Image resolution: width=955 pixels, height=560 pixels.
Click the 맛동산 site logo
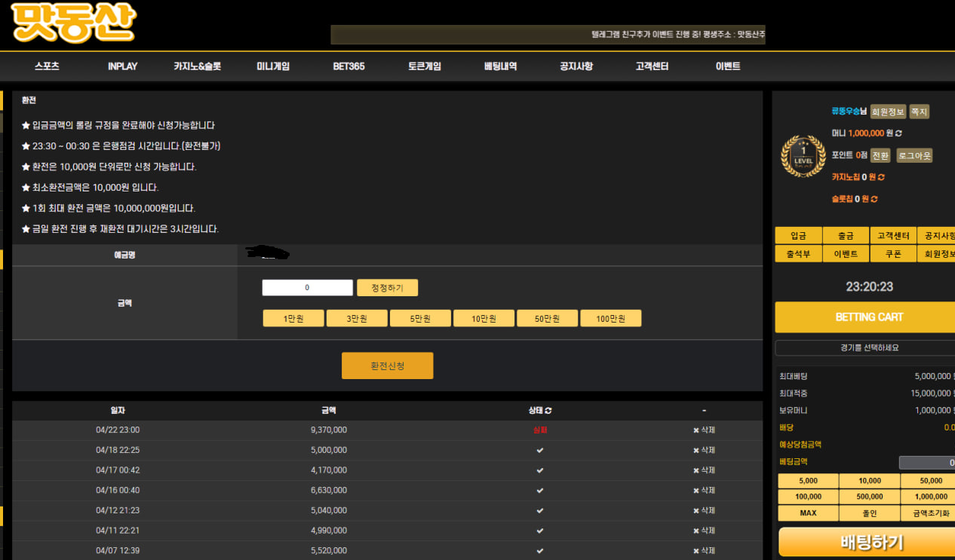[x=73, y=23]
